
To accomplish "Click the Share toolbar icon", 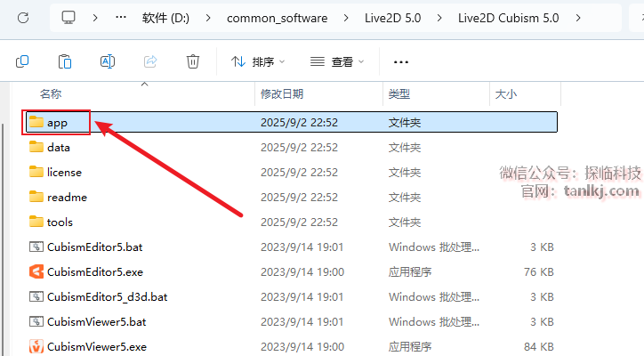I will 150,61.
